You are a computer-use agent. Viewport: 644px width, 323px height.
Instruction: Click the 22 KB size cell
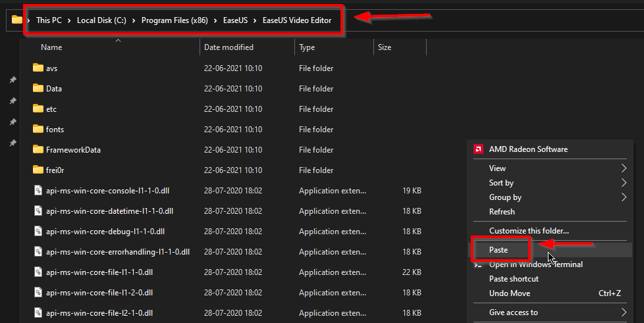(x=412, y=272)
